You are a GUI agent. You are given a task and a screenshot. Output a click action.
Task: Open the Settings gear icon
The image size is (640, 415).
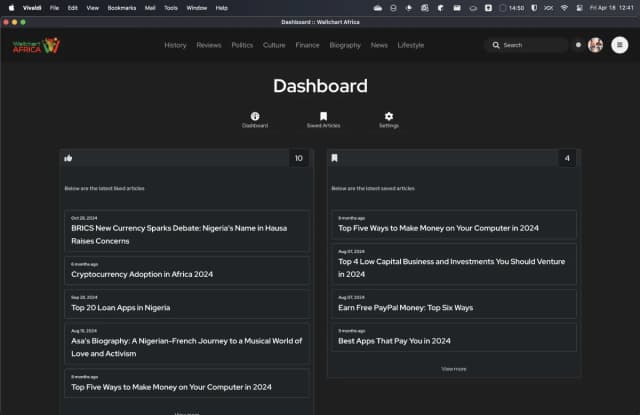(x=389, y=117)
